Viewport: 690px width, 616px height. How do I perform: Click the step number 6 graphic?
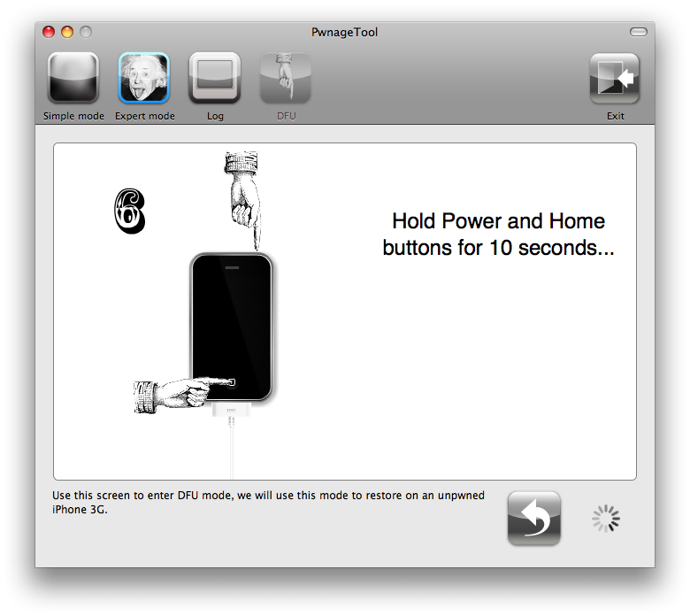point(129,212)
